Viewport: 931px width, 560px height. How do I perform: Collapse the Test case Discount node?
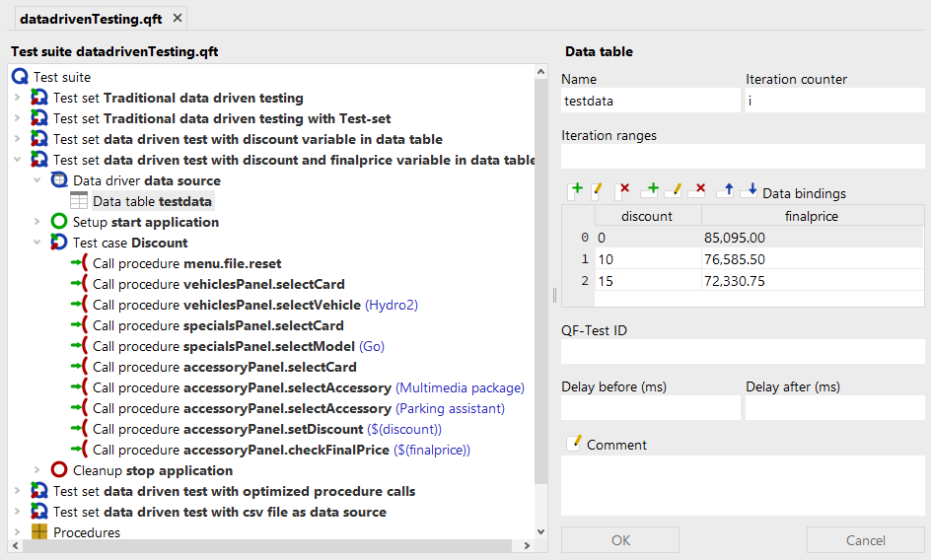point(36,243)
